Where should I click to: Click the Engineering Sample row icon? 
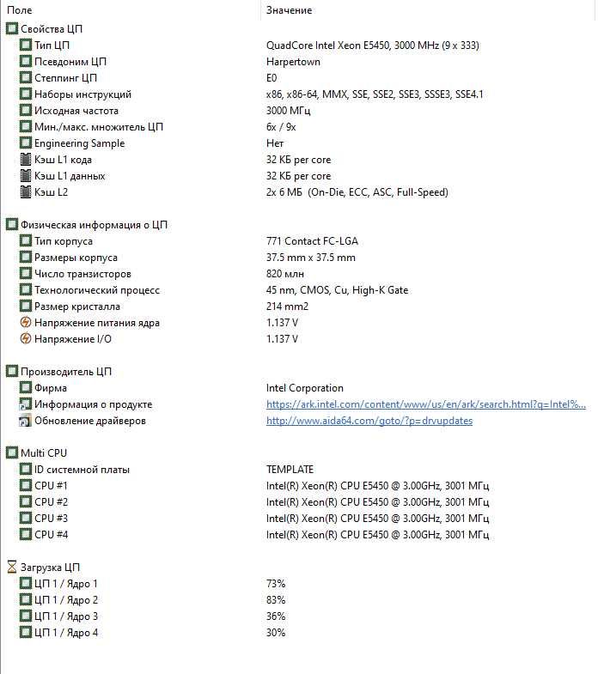26,143
